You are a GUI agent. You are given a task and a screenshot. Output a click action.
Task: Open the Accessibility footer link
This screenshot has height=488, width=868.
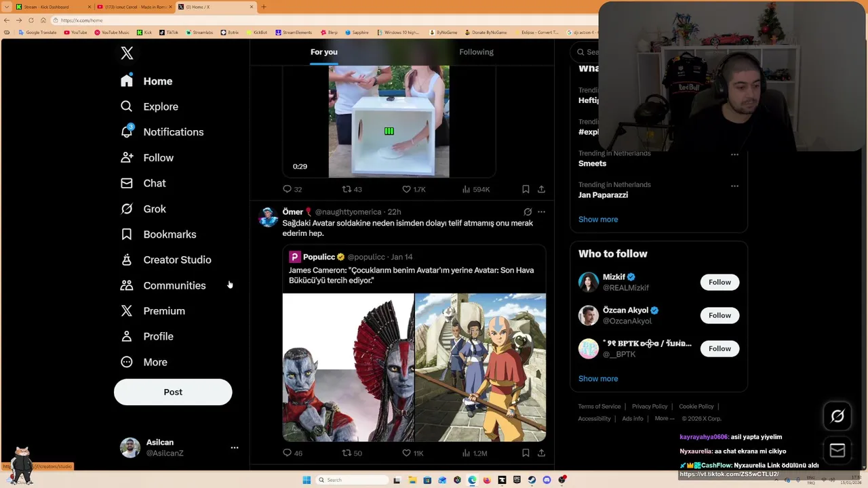594,418
